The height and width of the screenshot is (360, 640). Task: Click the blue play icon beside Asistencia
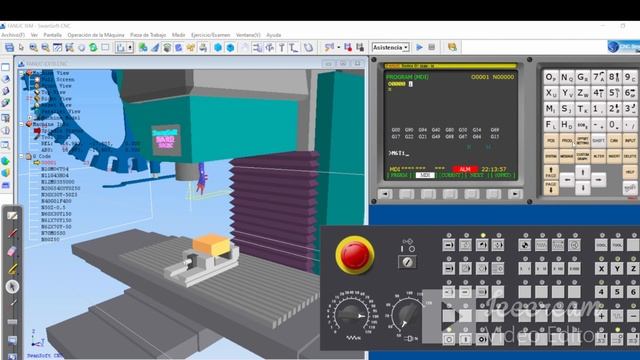tap(419, 47)
